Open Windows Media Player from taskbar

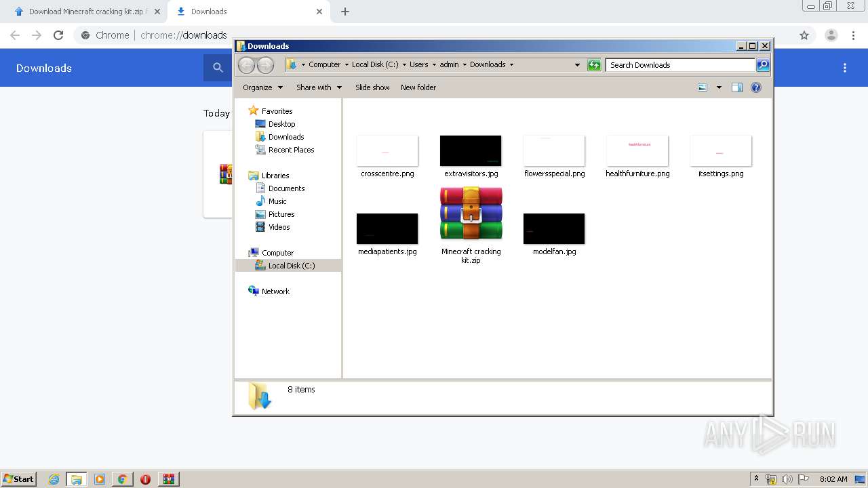[100, 479]
